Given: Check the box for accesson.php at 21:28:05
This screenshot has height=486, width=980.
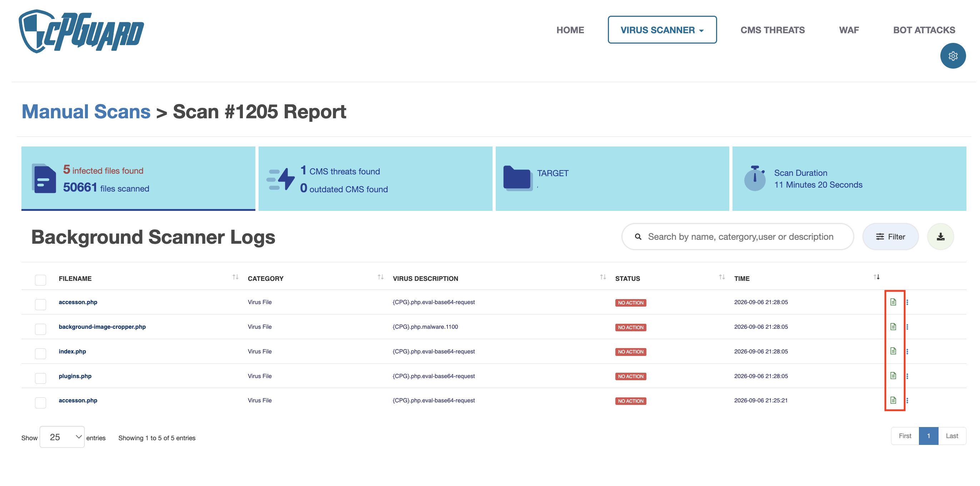Looking at the screenshot, I should point(40,304).
